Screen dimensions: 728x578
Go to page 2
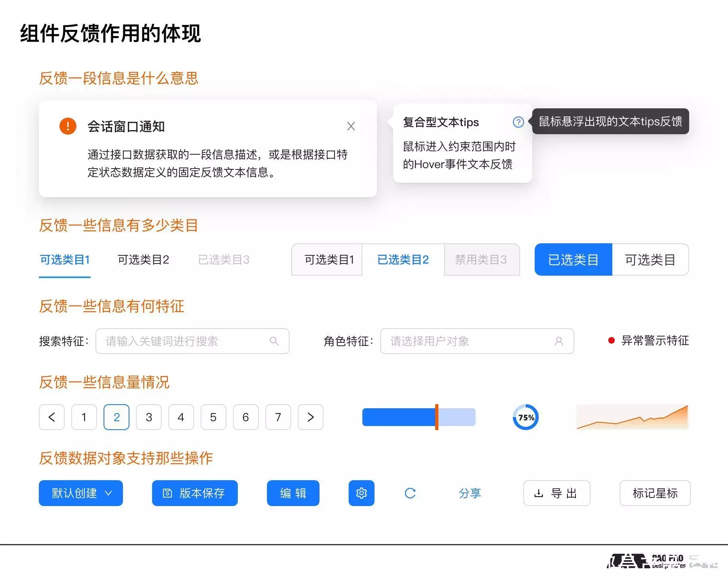point(116,417)
